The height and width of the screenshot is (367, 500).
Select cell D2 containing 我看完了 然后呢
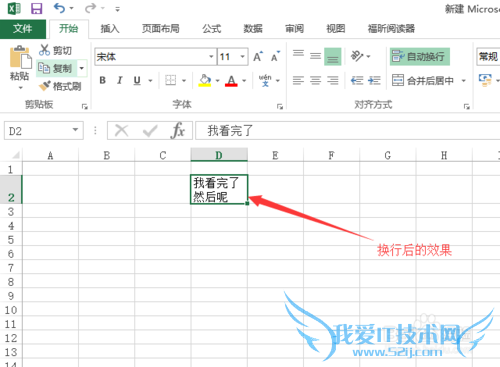point(219,189)
